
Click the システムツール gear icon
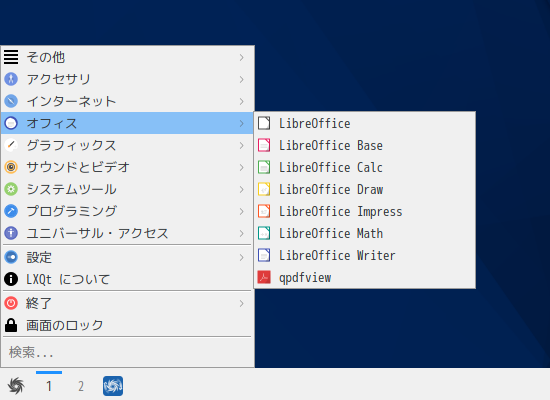(x=11, y=189)
